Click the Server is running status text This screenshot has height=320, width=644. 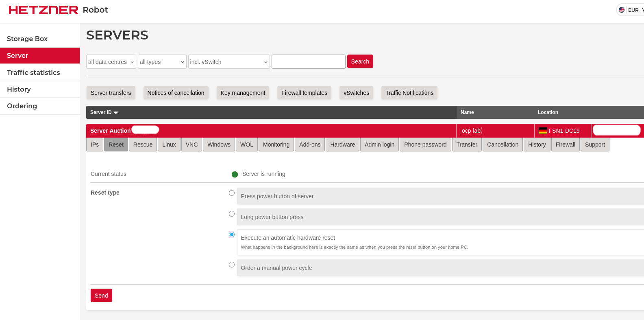[x=264, y=174]
